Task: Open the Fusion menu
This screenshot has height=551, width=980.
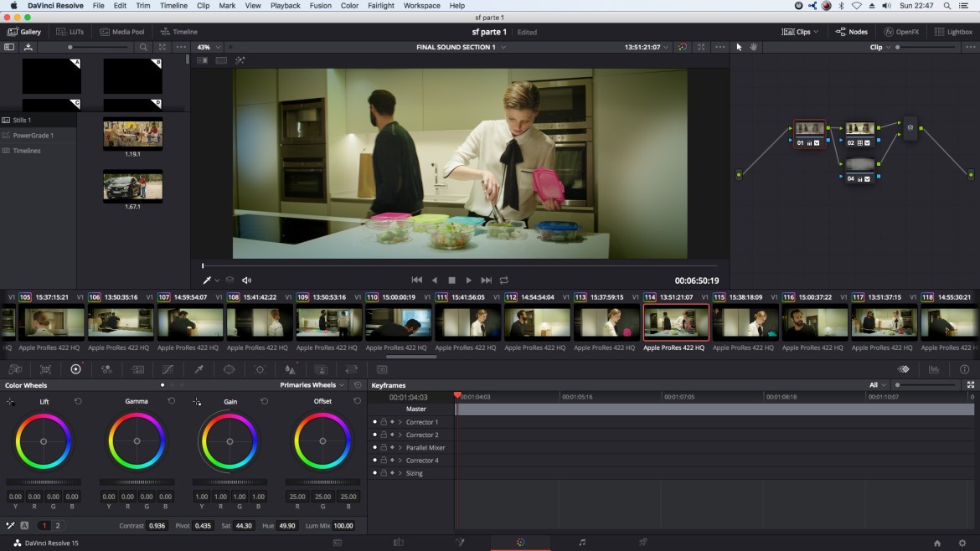Action: click(321, 6)
